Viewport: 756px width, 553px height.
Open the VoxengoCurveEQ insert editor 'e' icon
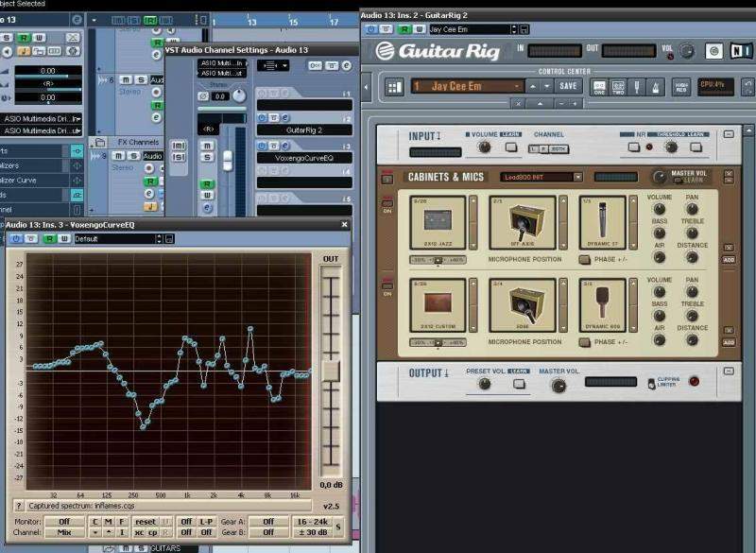click(285, 146)
